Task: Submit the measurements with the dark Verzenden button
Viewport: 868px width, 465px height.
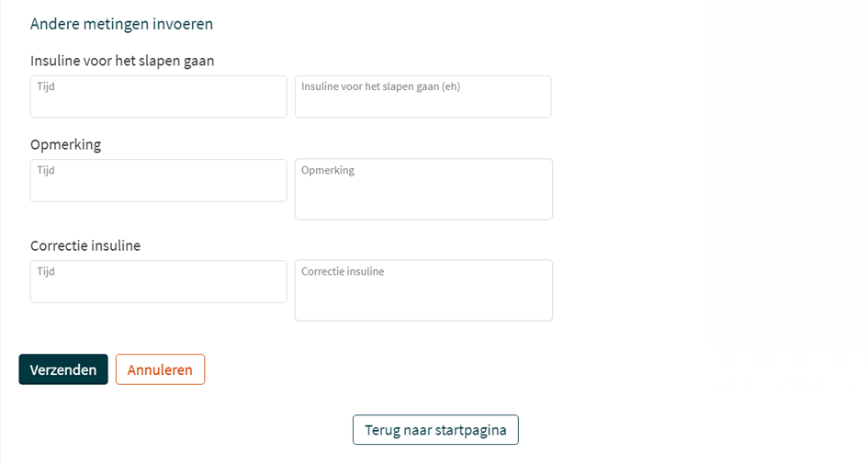Action: (63, 369)
